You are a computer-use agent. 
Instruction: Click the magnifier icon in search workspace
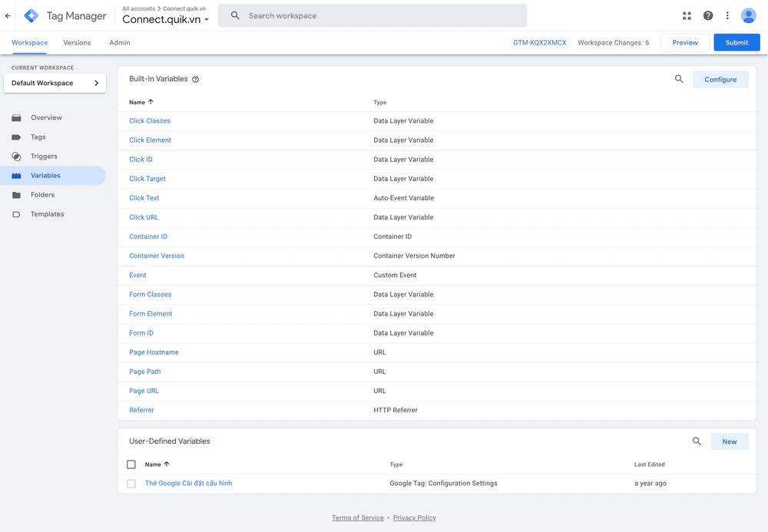[x=235, y=15]
